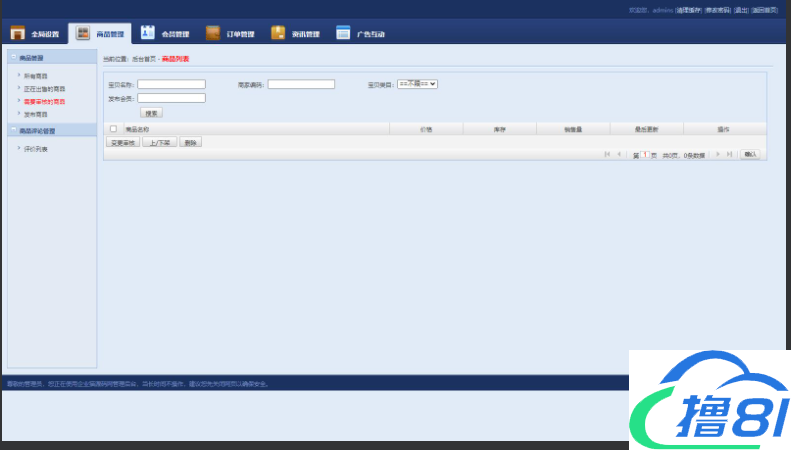This screenshot has width=791, height=450.
Task: Open 评价列表 in the sidebar
Action: click(x=35, y=148)
